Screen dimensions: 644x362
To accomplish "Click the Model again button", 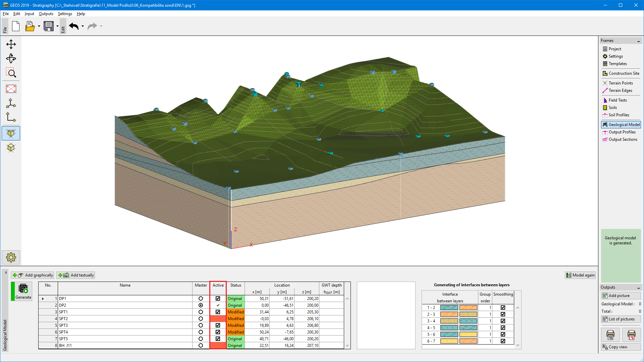I will tap(580, 275).
